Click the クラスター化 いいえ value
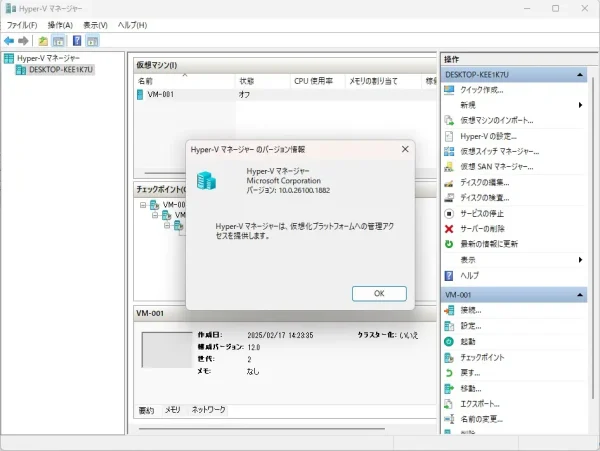 (x=409, y=335)
